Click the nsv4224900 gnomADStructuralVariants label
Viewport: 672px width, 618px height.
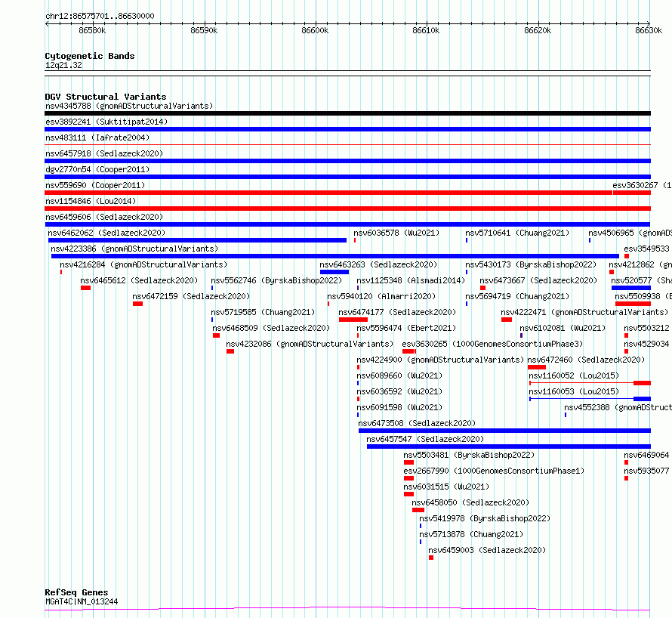[x=440, y=360]
